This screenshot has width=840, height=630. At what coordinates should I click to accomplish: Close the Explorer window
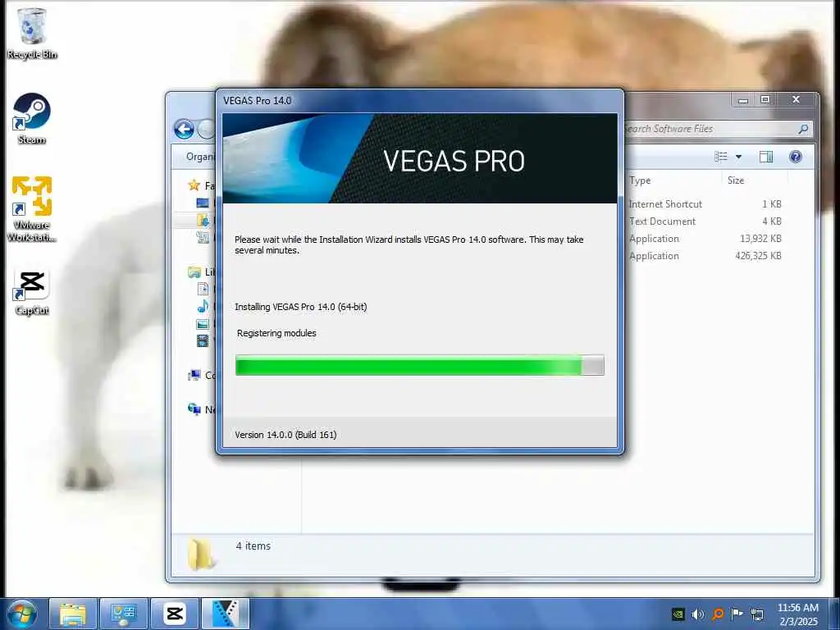tap(796, 99)
